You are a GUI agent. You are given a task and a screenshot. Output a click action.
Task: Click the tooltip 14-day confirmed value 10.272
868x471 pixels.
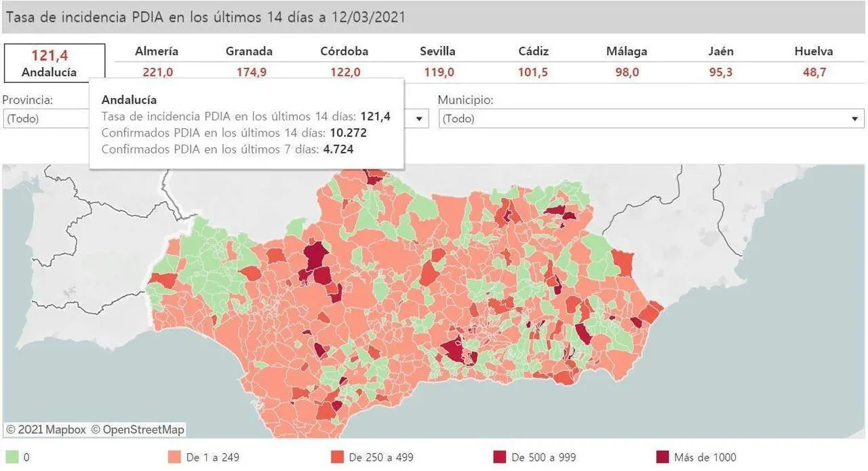tap(348, 133)
